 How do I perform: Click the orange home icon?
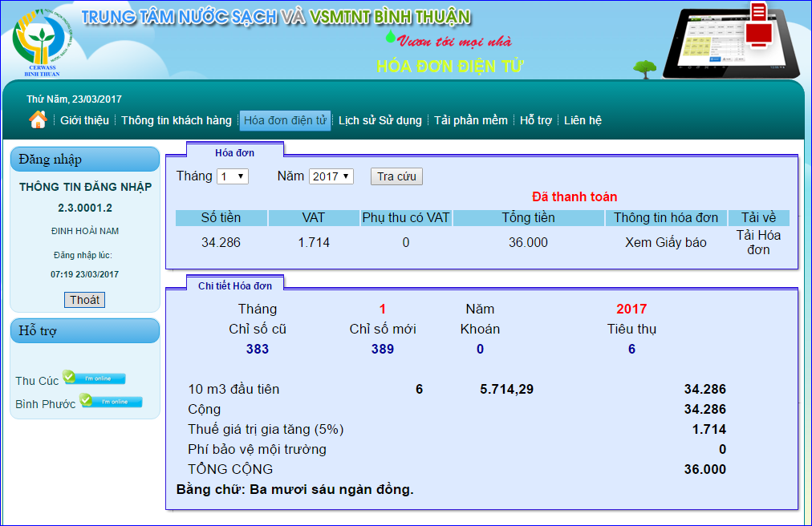click(x=37, y=120)
